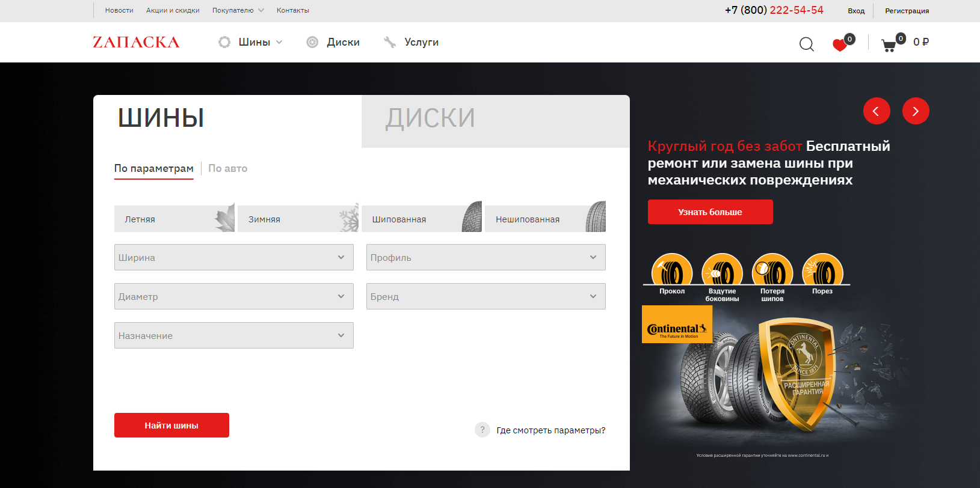
Task: Show previous banner slide arrow
Action: tap(877, 111)
